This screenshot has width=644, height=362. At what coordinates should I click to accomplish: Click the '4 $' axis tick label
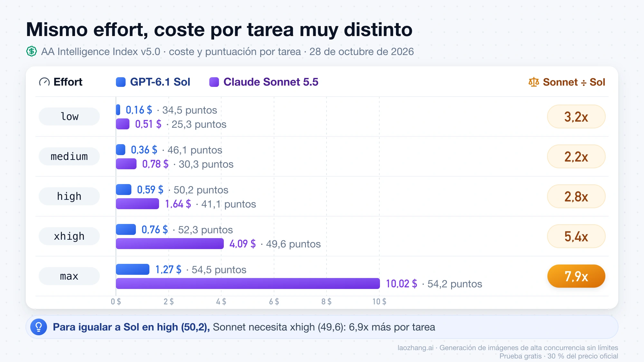pyautogui.click(x=221, y=302)
